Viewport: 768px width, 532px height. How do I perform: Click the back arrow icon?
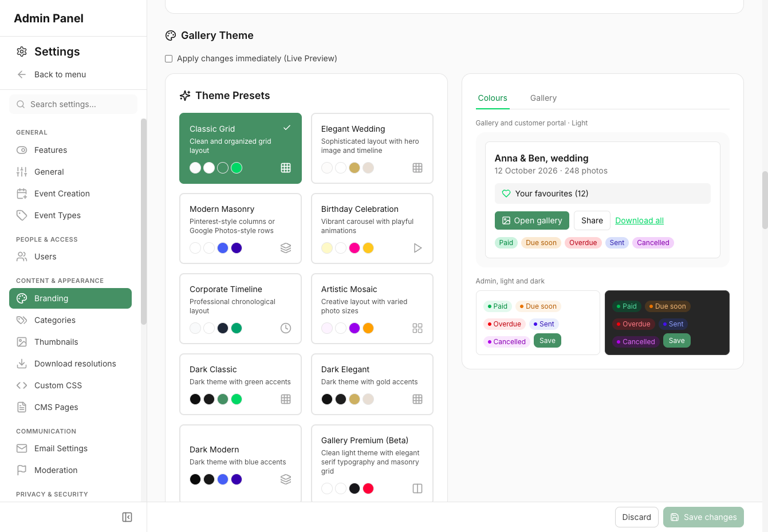(22, 74)
